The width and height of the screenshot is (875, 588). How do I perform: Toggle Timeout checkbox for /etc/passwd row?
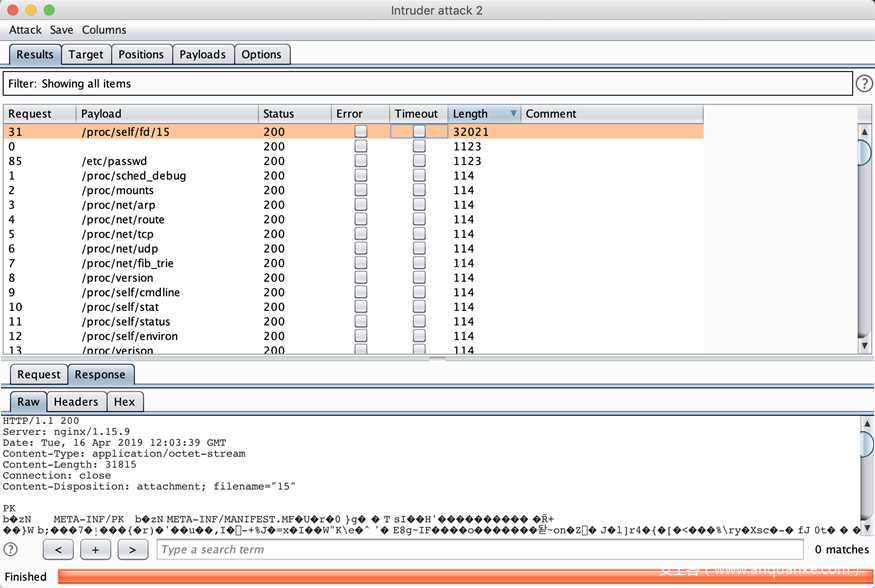click(x=419, y=161)
